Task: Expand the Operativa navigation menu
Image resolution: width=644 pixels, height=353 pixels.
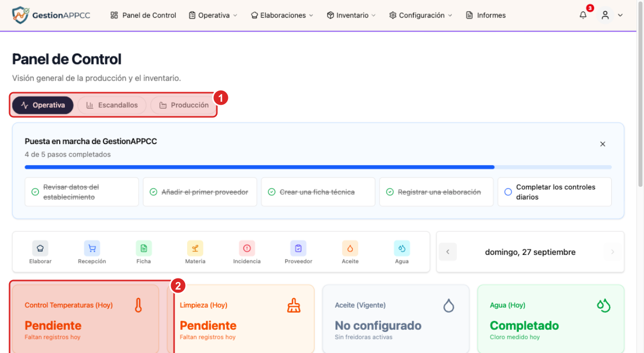Action: [x=213, y=15]
